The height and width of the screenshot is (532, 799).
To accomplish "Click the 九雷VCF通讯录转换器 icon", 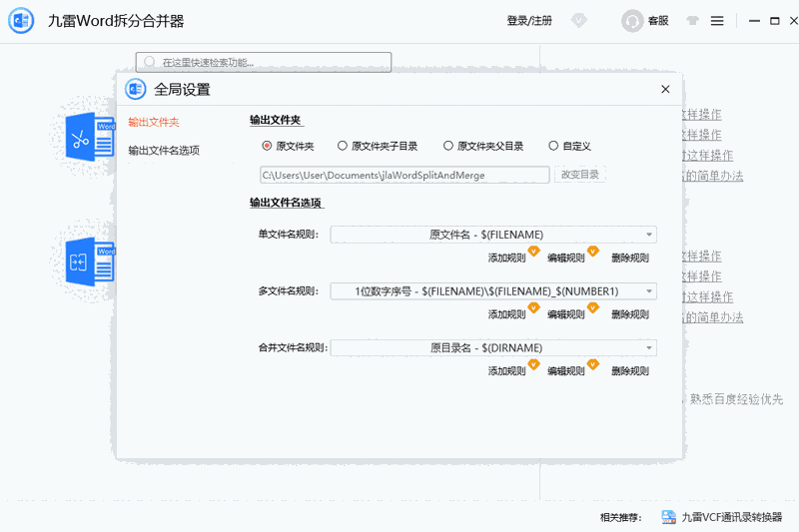I will (668, 517).
